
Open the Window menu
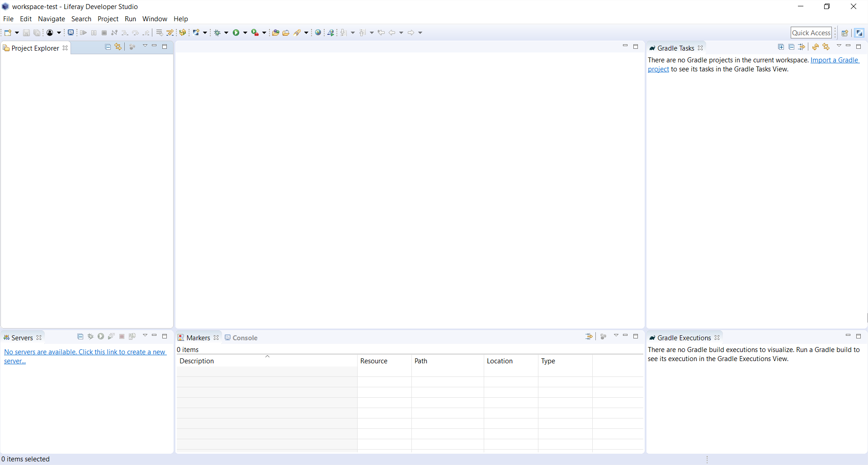coord(155,19)
